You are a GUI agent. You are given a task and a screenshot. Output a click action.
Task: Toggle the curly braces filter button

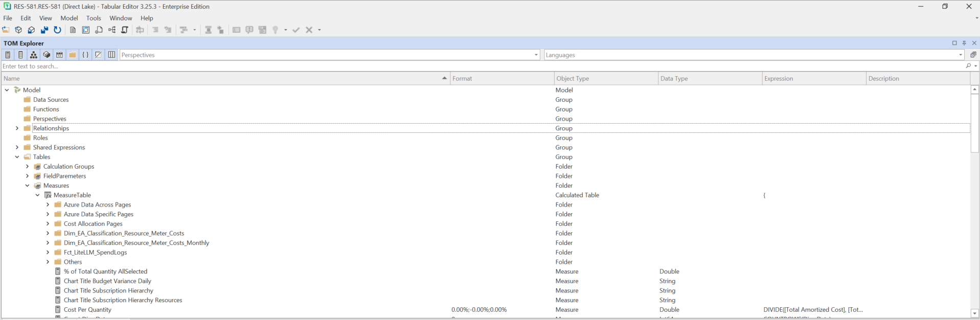[x=85, y=55]
